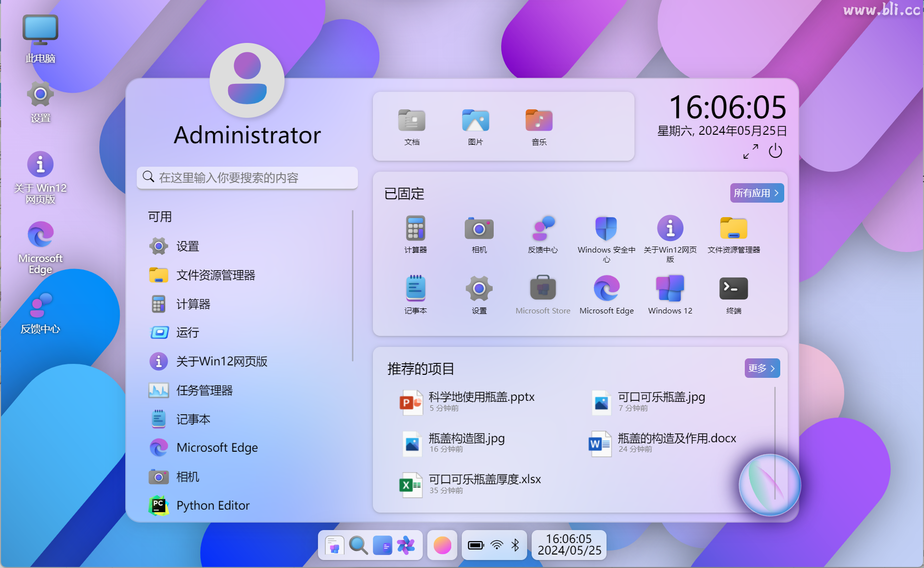The height and width of the screenshot is (568, 924).
Task: Toggle Wi-Fi in the taskbar tray
Action: pos(496,545)
